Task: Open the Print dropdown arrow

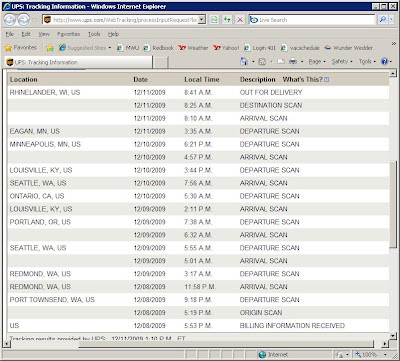Action: tap(302, 62)
